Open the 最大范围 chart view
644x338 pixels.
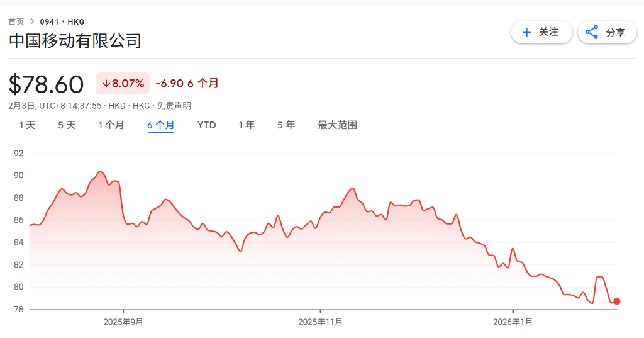point(337,125)
